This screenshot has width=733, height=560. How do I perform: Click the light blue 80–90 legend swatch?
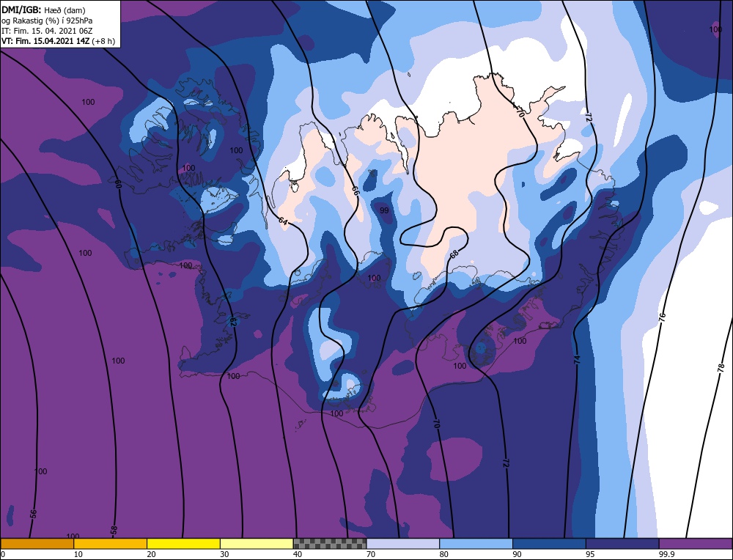coord(476,544)
